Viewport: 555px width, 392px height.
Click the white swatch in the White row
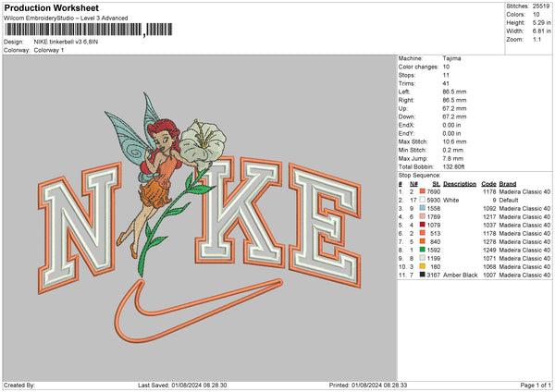[x=423, y=200]
